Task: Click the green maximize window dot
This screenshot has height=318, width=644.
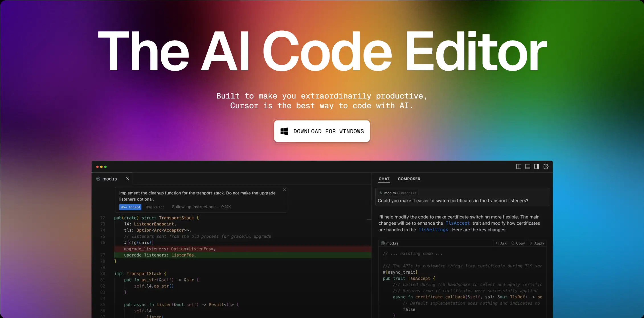Action: pyautogui.click(x=105, y=167)
